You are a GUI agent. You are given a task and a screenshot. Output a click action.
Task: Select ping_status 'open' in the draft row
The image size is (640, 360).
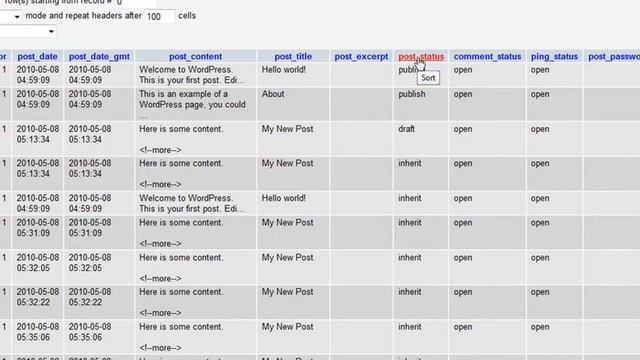click(x=540, y=129)
